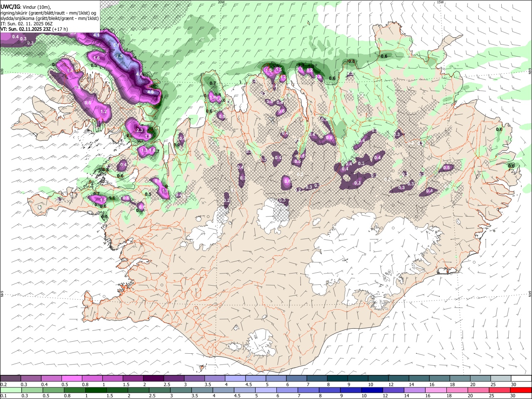Click the '5.1' precipitation value on the map

pos(116,45)
